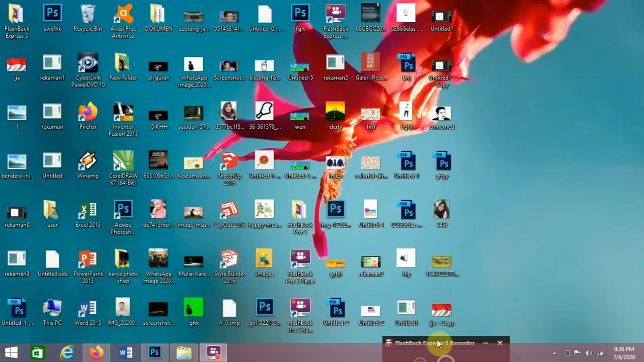Open Windows Start button
Image resolution: width=644 pixels, height=362 pixels.
point(11,353)
